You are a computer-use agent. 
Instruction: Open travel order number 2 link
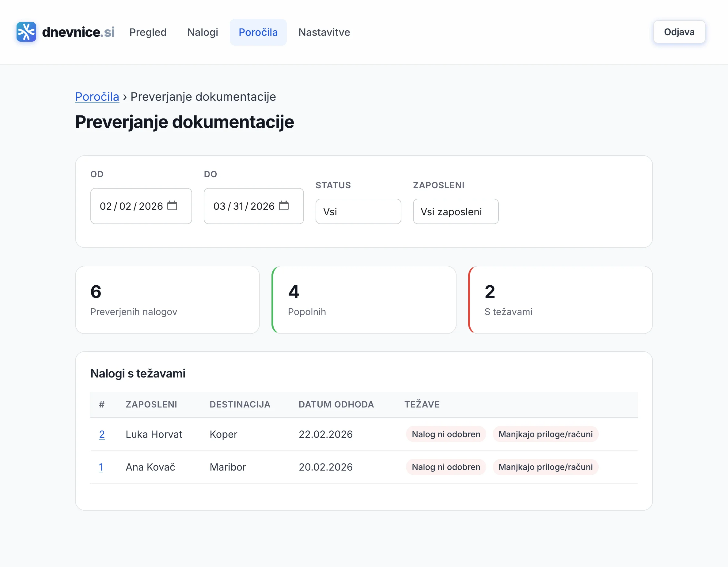[102, 434]
